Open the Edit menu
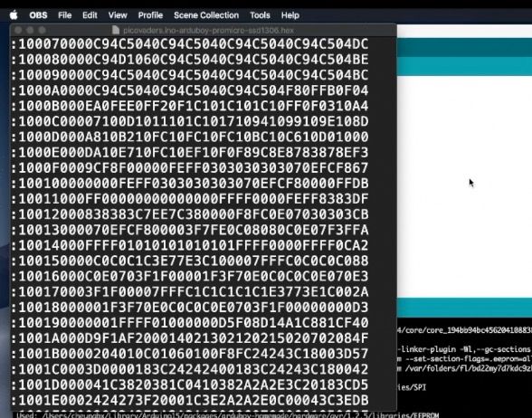Image resolution: width=532 pixels, height=418 pixels. (90, 15)
